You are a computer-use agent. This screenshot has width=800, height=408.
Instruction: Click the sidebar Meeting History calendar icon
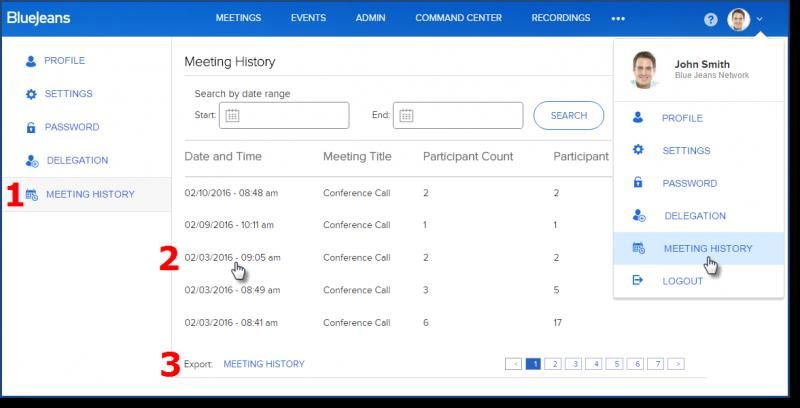(32, 194)
